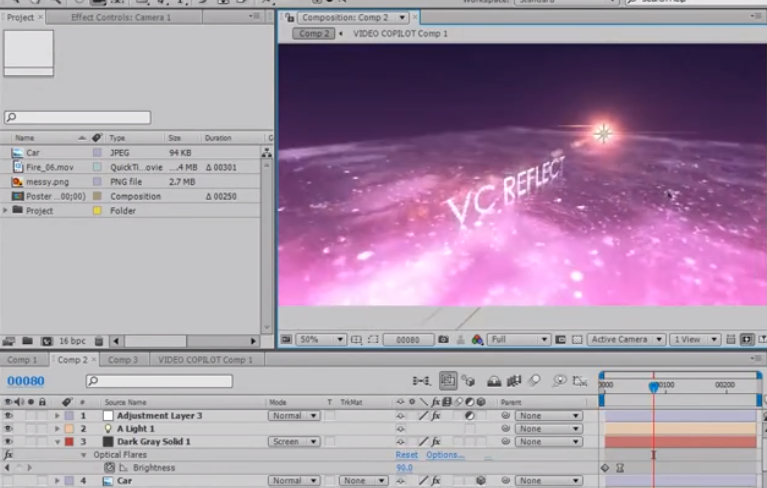Create a new composition from Project panel

pyautogui.click(x=46, y=341)
